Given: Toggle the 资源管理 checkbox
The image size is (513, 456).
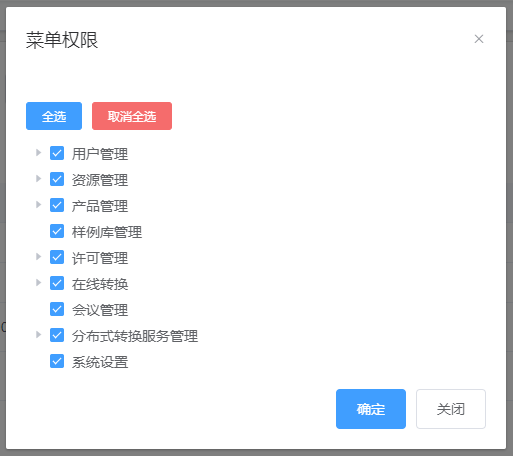Looking at the screenshot, I should coord(57,179).
